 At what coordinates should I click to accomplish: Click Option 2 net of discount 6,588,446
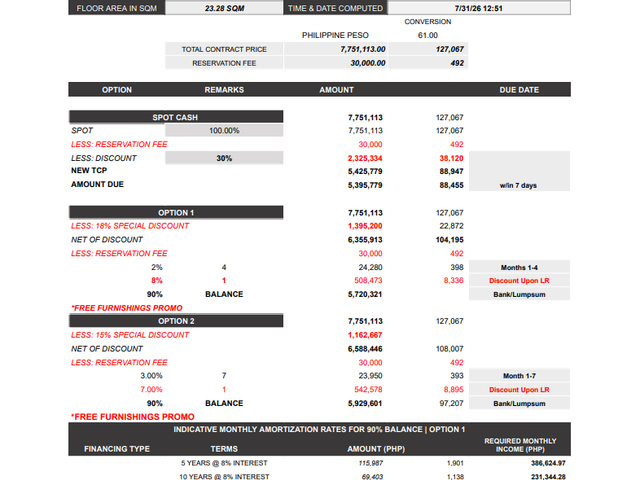click(x=365, y=349)
